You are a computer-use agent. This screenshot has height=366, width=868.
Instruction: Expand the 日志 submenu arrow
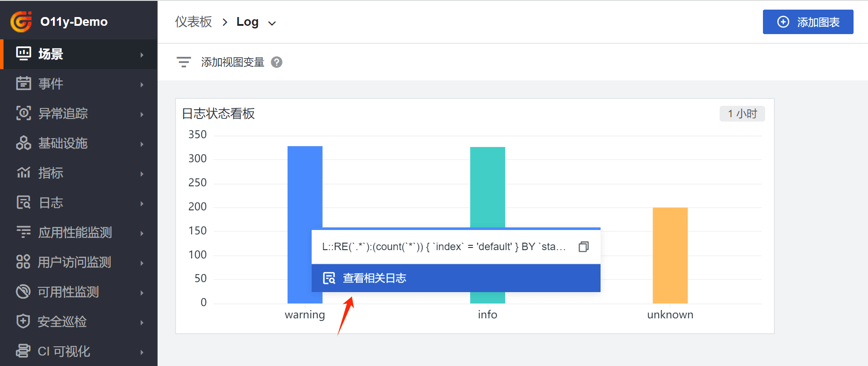pos(142,203)
